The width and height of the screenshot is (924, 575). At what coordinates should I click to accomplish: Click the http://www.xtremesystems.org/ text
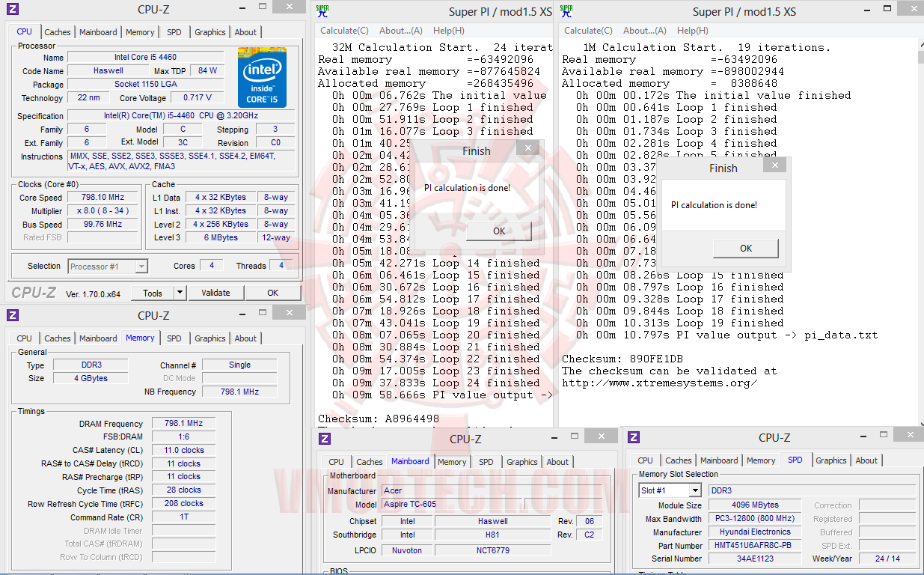click(x=660, y=383)
